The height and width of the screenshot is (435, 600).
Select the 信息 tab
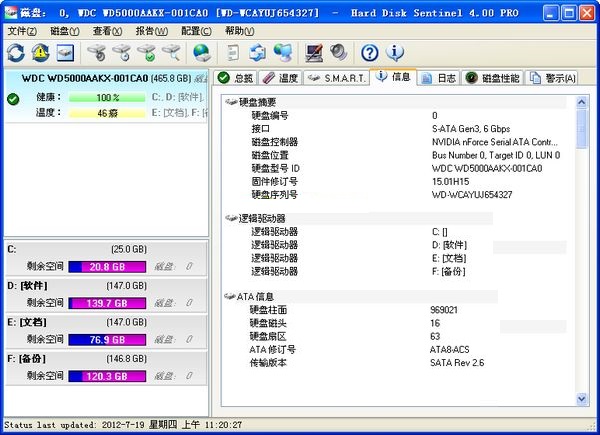393,77
